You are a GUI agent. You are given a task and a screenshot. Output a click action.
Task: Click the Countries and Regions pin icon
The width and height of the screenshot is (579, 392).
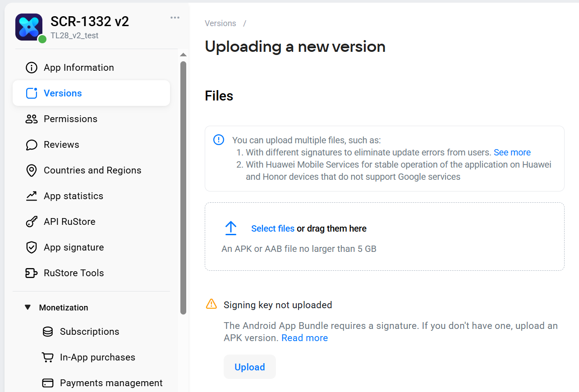point(32,170)
